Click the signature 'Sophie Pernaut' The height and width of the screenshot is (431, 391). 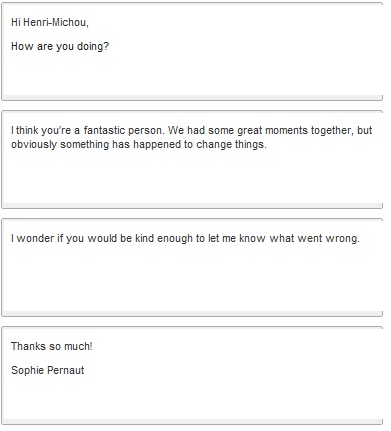click(48, 370)
